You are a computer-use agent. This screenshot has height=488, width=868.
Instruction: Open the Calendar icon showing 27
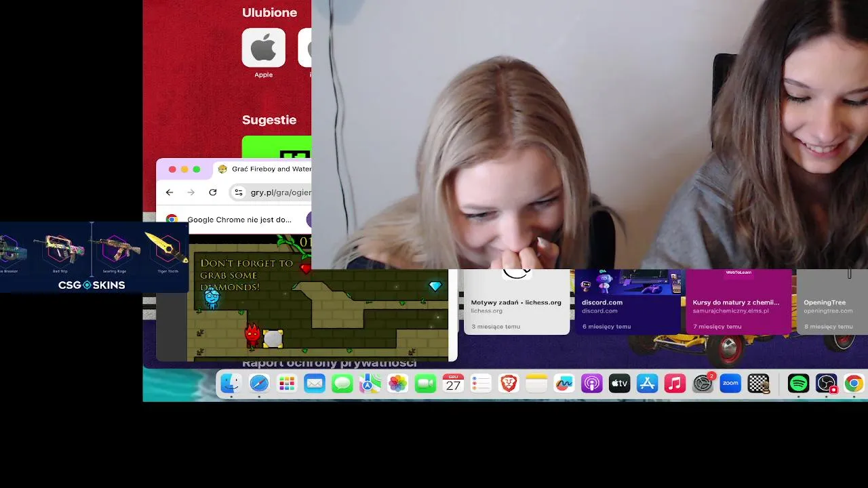pyautogui.click(x=453, y=384)
